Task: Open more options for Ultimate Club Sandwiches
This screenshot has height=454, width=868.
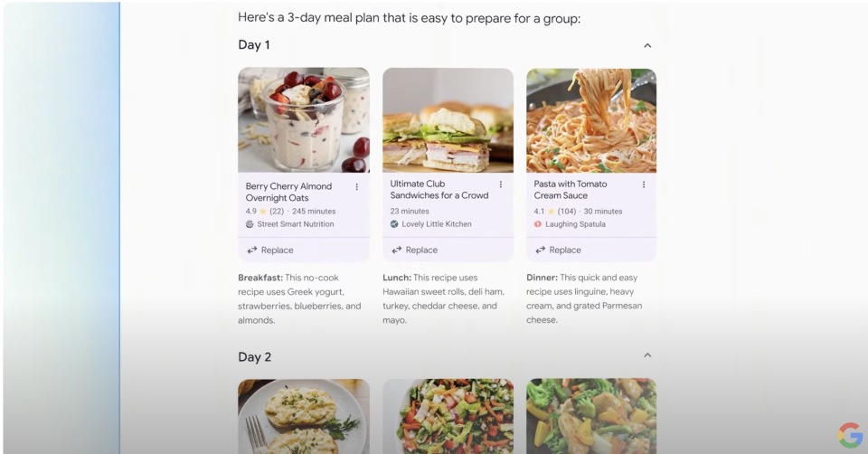Action: (500, 184)
